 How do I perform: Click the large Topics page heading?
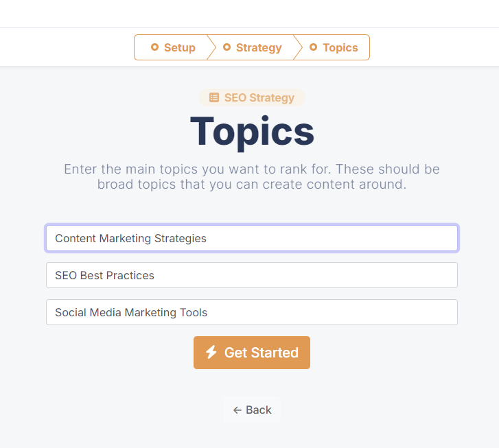point(252,131)
